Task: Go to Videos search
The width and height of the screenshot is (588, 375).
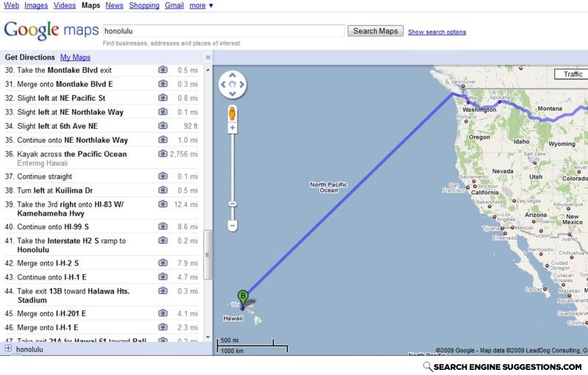Action: click(x=65, y=6)
